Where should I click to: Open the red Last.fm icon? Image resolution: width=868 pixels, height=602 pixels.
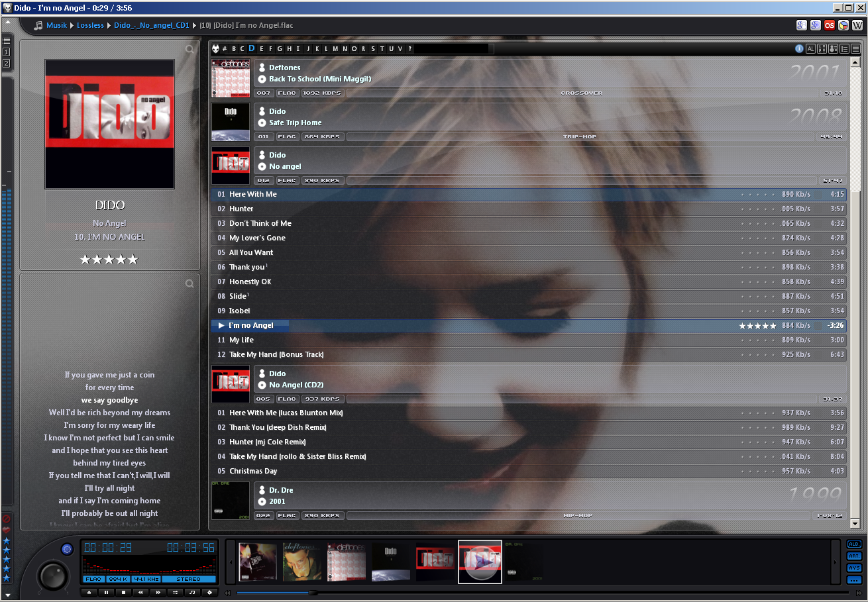click(x=829, y=25)
